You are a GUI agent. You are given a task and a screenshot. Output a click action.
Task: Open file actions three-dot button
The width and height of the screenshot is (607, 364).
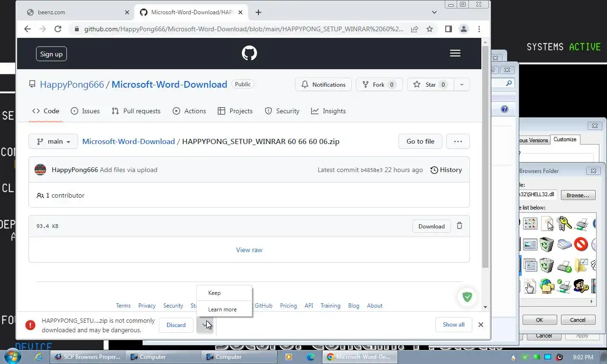(458, 141)
